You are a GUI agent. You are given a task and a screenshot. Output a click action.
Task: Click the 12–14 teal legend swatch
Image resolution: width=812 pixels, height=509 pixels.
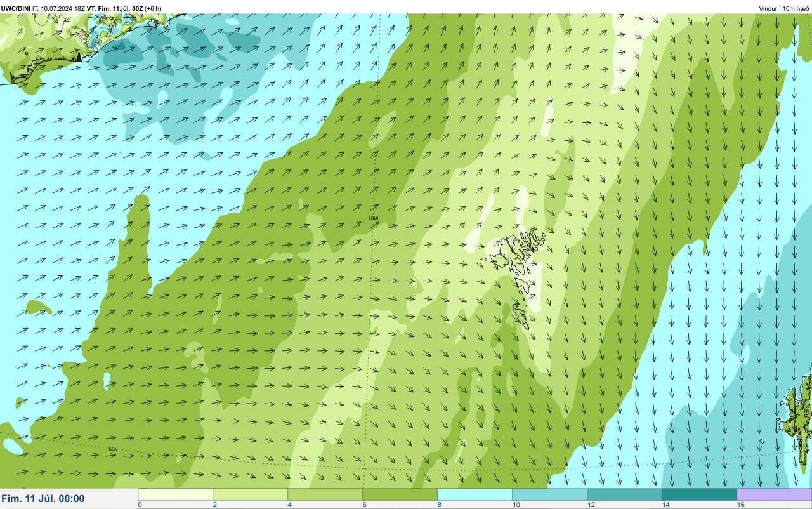[x=625, y=494]
